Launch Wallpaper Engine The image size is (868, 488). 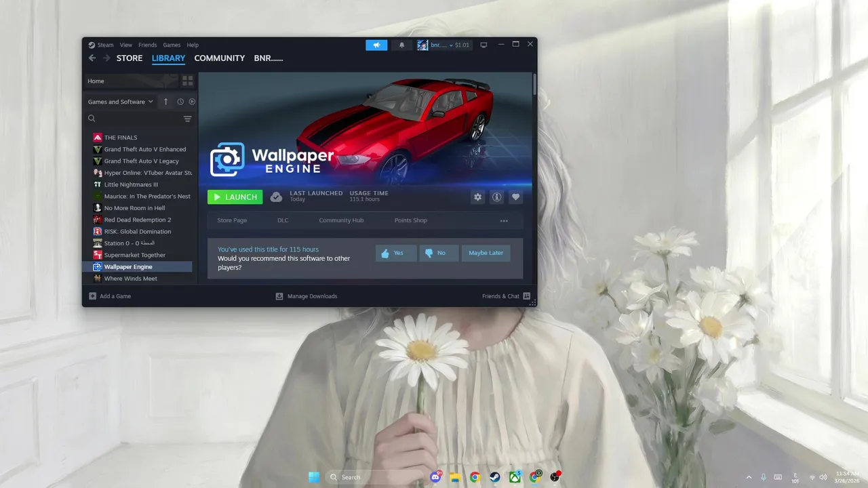click(x=235, y=197)
